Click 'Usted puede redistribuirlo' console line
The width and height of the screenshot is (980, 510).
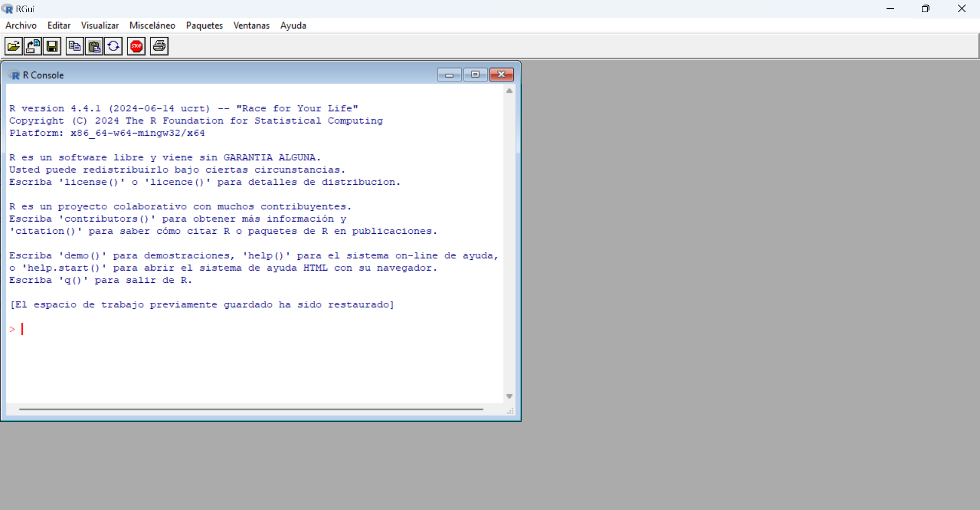pyautogui.click(x=177, y=169)
